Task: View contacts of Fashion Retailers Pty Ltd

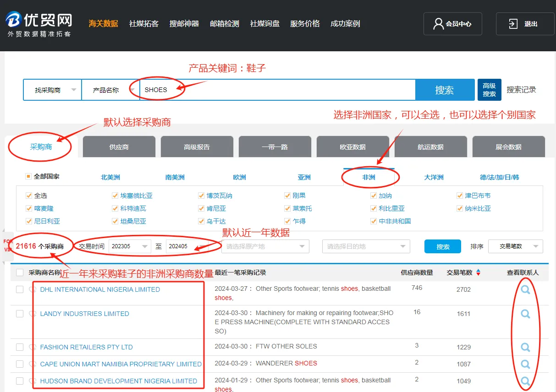Action: pos(525,347)
